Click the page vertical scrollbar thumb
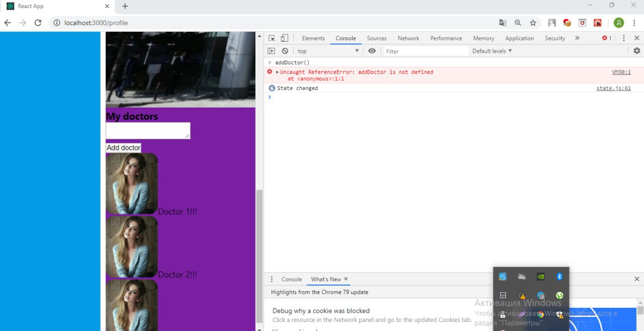The image size is (644, 331). pos(260,256)
